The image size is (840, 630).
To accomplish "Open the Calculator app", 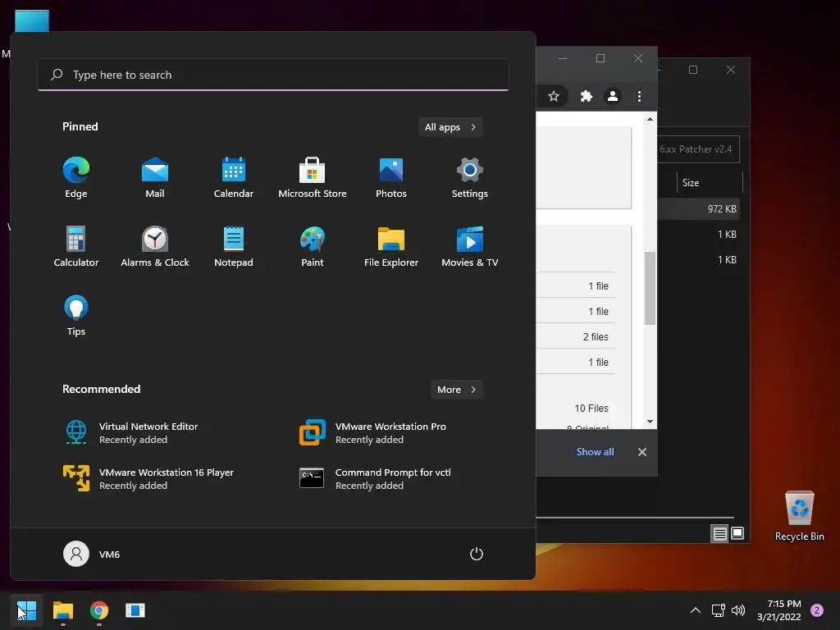I will pyautogui.click(x=76, y=246).
